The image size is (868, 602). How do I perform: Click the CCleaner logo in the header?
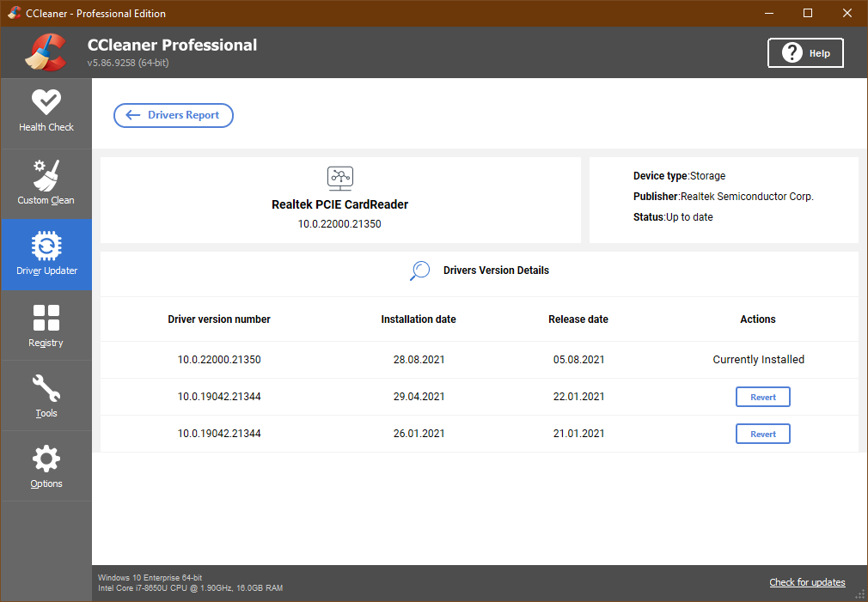[44, 52]
